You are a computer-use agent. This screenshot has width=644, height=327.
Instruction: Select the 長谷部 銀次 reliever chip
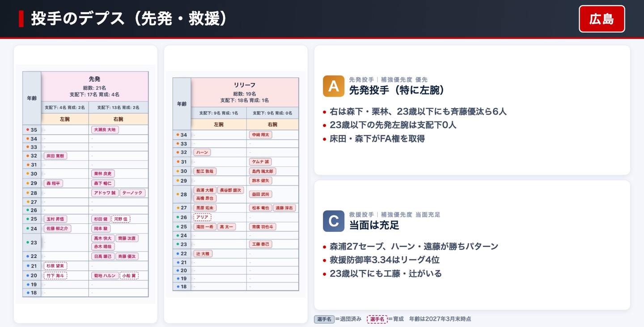tap(231, 190)
